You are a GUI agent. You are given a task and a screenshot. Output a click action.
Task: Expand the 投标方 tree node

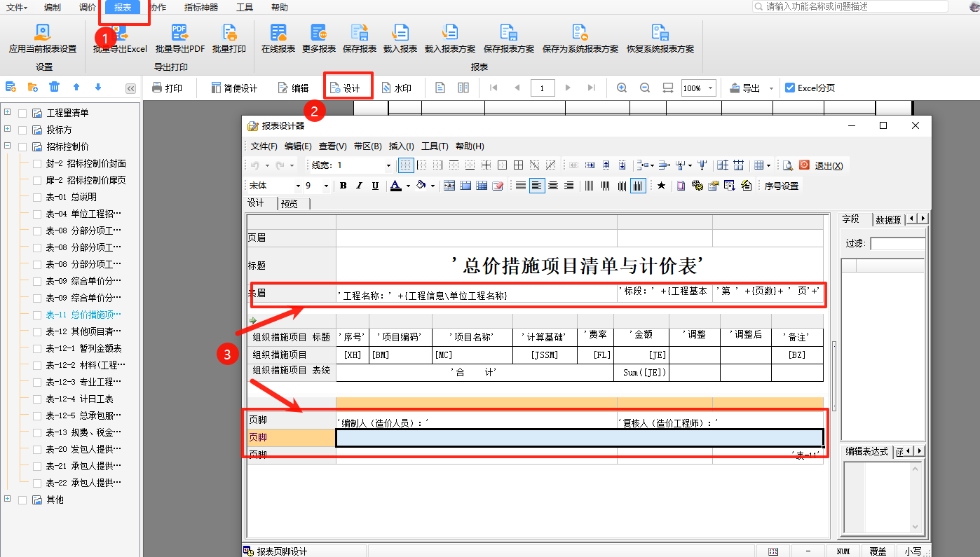pyautogui.click(x=8, y=129)
